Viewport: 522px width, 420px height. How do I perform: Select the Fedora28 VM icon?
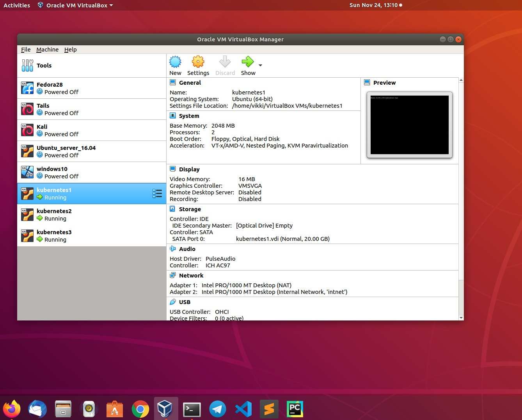27,88
